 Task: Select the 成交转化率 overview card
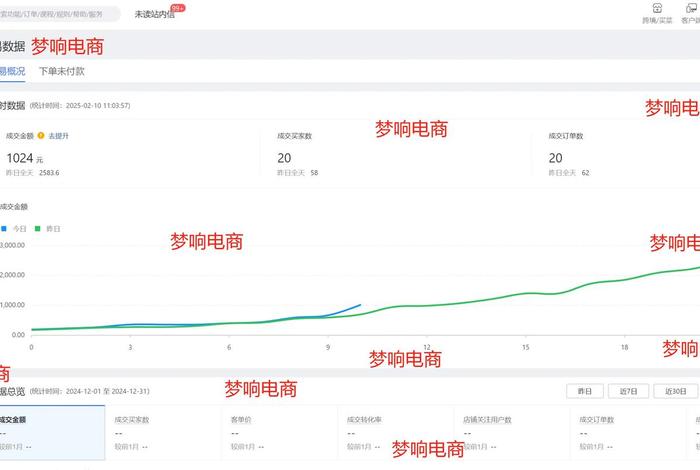click(x=396, y=433)
